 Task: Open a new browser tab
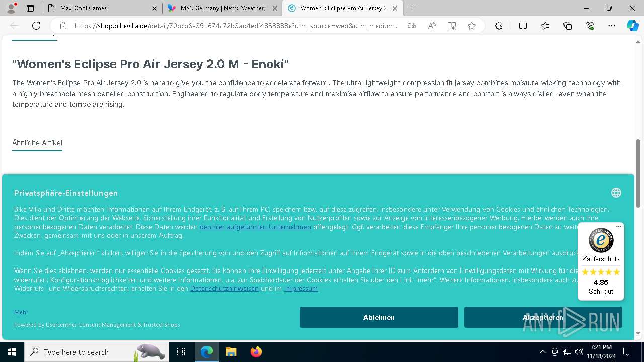click(x=412, y=8)
